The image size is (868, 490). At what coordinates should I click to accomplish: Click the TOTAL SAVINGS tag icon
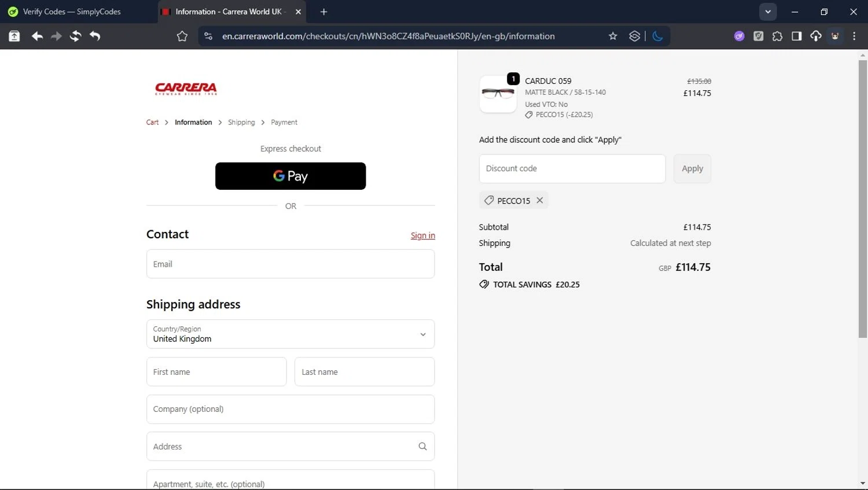coord(484,285)
